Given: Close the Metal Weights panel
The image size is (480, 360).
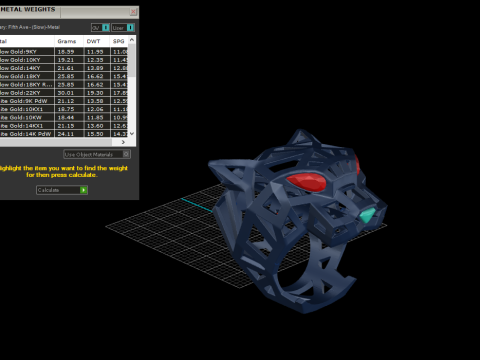Looking at the screenshot, I should point(133,12).
